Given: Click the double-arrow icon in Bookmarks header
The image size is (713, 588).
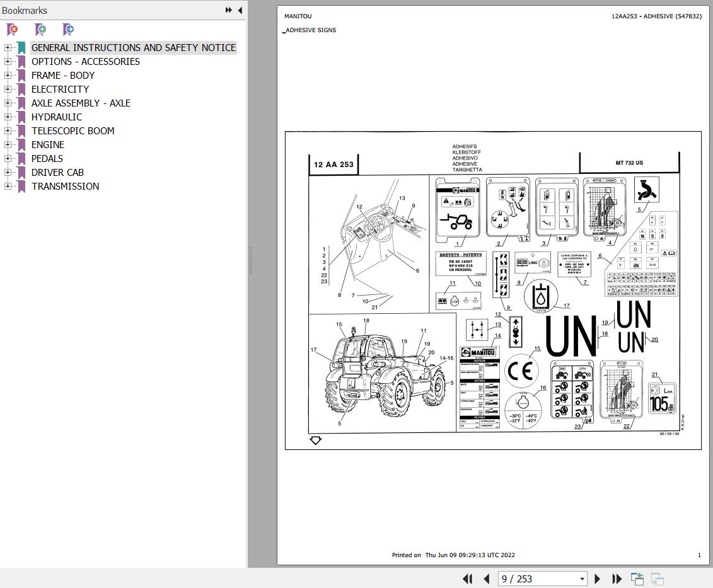Looking at the screenshot, I should [x=229, y=10].
